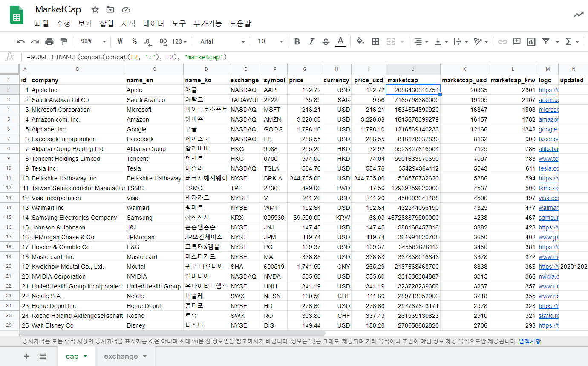Viewport: 588px width, 366px height.
Task: Open the activity trend icon top right
Action: point(578,15)
